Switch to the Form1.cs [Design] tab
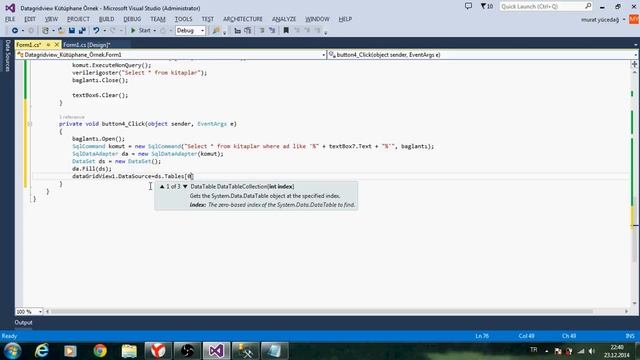Image resolution: width=640 pixels, height=360 pixels. (87, 44)
